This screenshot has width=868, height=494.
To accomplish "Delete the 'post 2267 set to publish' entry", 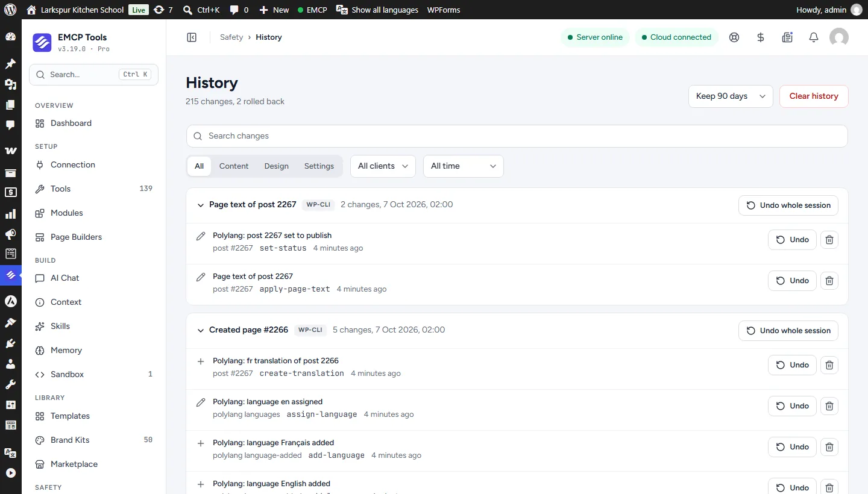I will [829, 240].
